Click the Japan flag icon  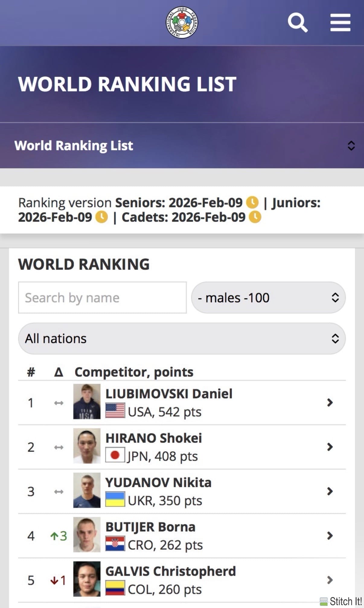pos(115,455)
